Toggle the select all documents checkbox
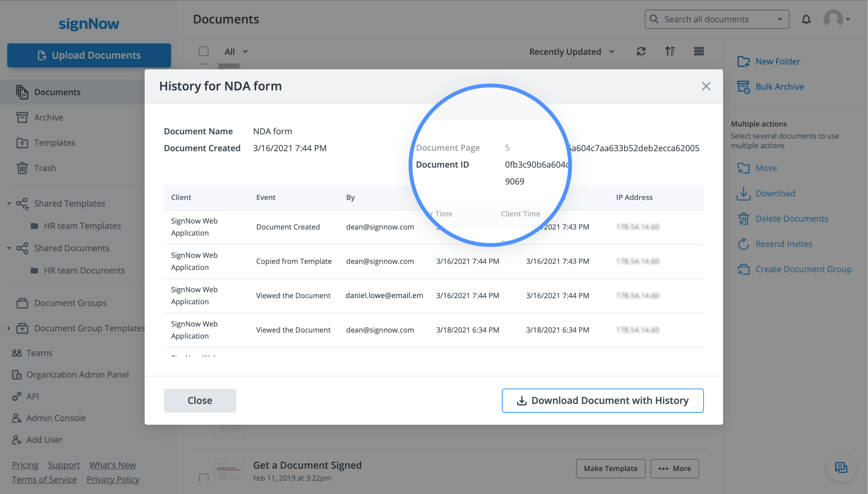 204,52
